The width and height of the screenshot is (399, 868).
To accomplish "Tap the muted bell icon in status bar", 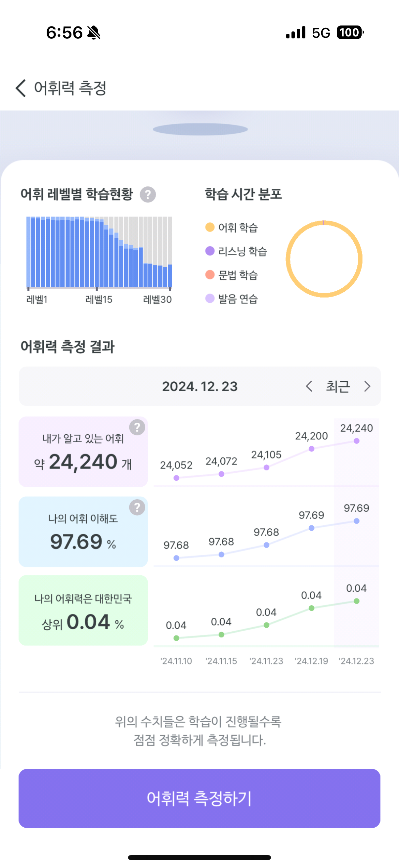I will 94,33.
